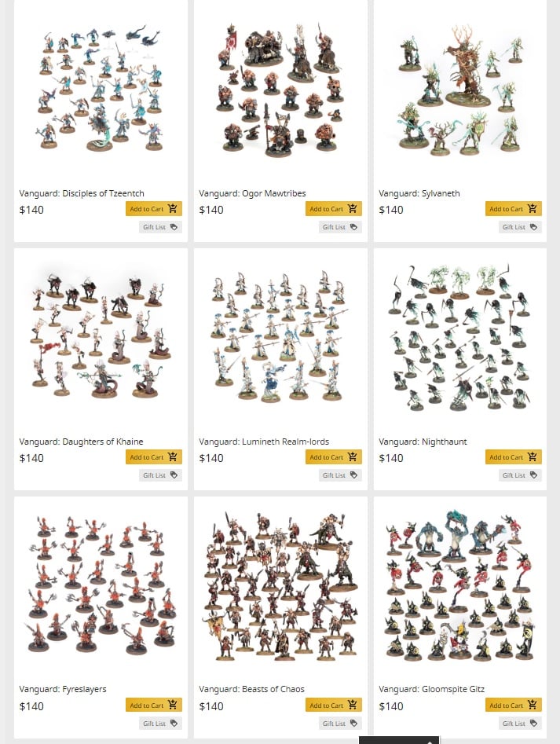Open Vanguard: Fyreslayers product title link
This screenshot has height=744, width=560.
[63, 689]
